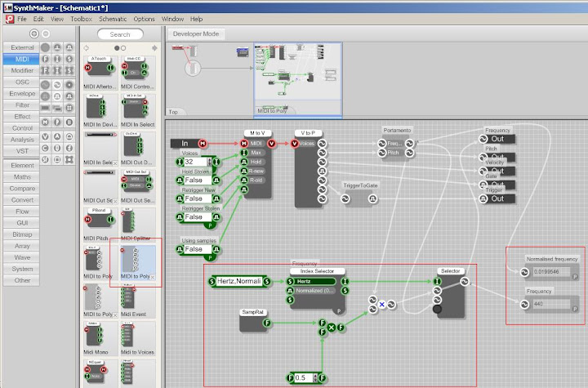Image resolution: width=588 pixels, height=388 pixels.
Task: Toggle the Retrigger New False value
Action: click(197, 198)
